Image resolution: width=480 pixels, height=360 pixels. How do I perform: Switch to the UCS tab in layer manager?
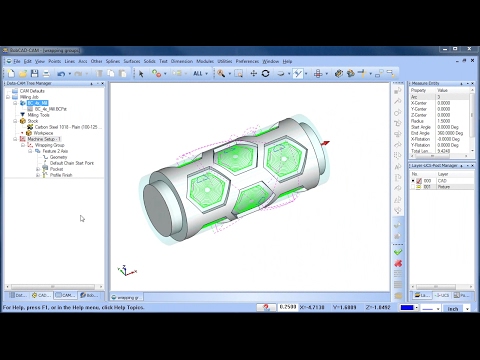pyautogui.click(x=443, y=295)
